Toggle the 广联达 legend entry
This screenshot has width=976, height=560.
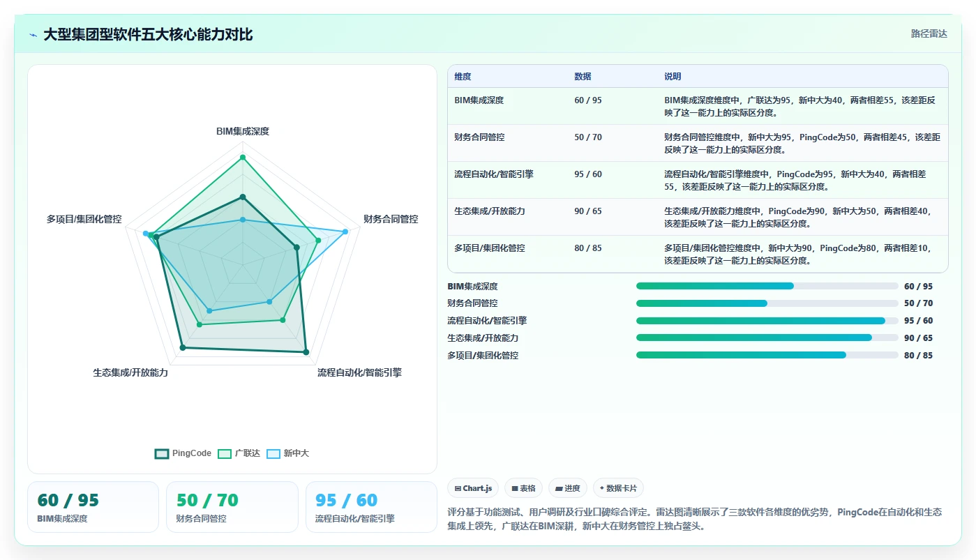239,453
